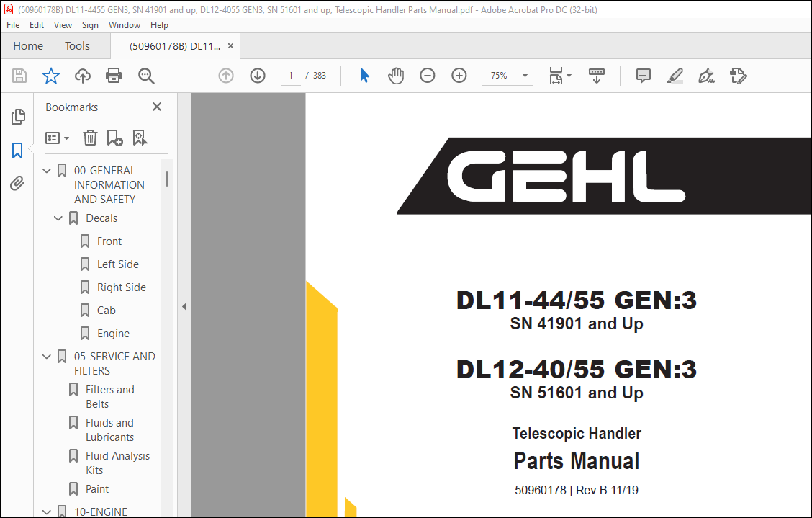
Task: Open the Fluids and Lubricants bookmark
Action: coord(110,430)
